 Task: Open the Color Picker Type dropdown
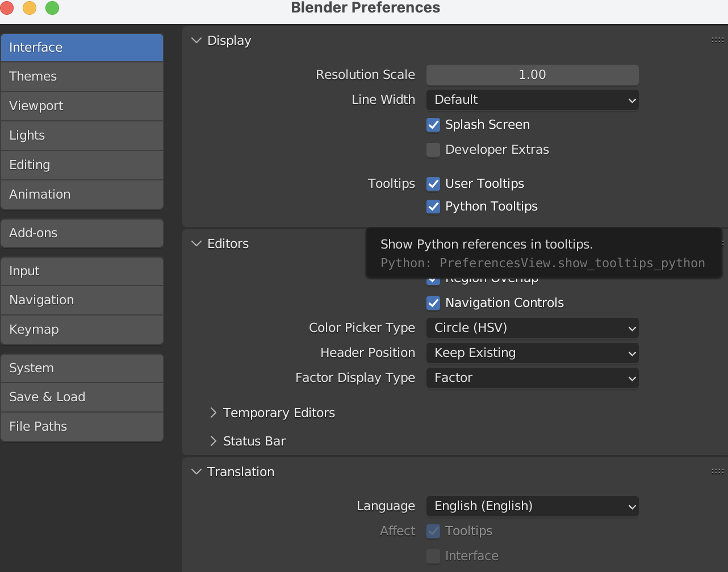(x=533, y=328)
